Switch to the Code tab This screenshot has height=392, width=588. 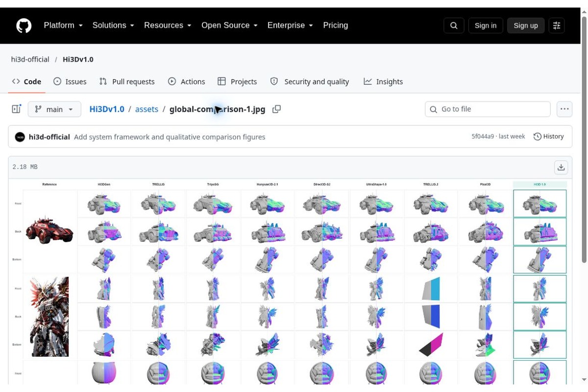pos(27,82)
